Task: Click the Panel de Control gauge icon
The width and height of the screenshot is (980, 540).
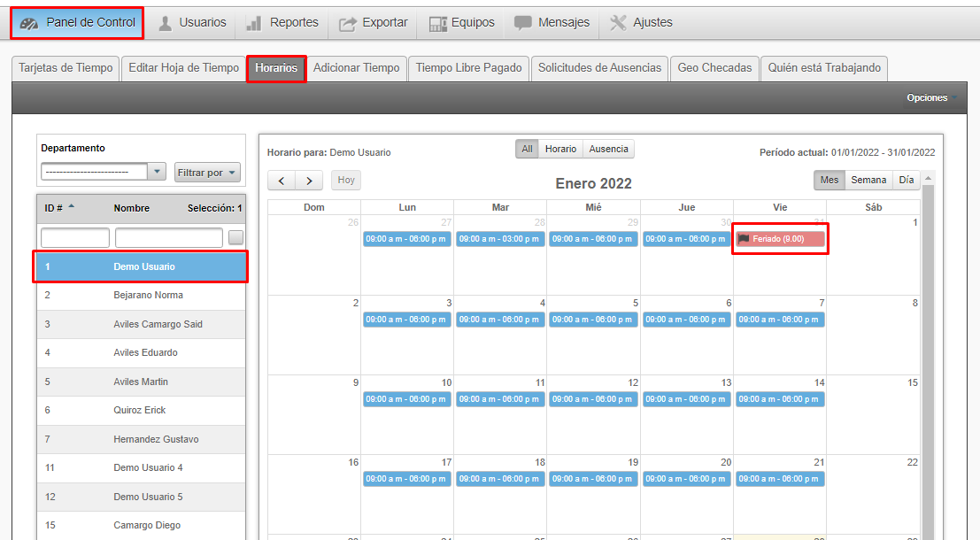Action: click(29, 23)
